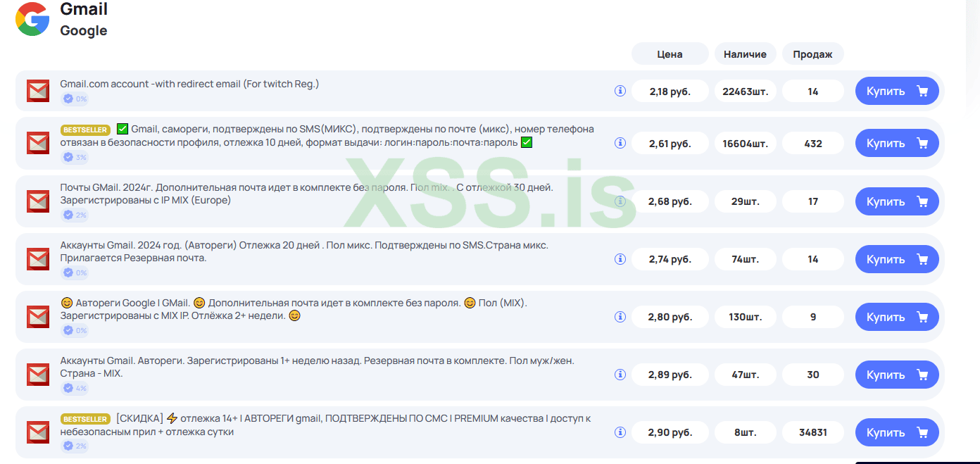
Task: Click the sales count 30
Action: coord(812,375)
